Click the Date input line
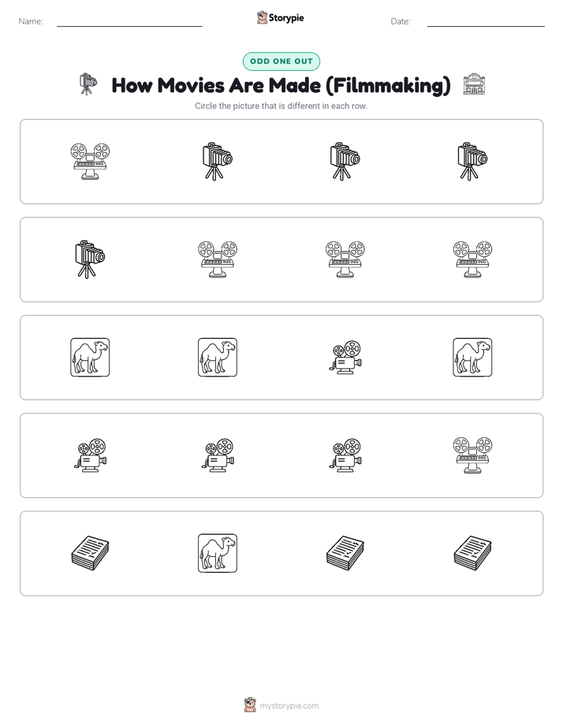This screenshot has height=728, width=563. [486, 22]
